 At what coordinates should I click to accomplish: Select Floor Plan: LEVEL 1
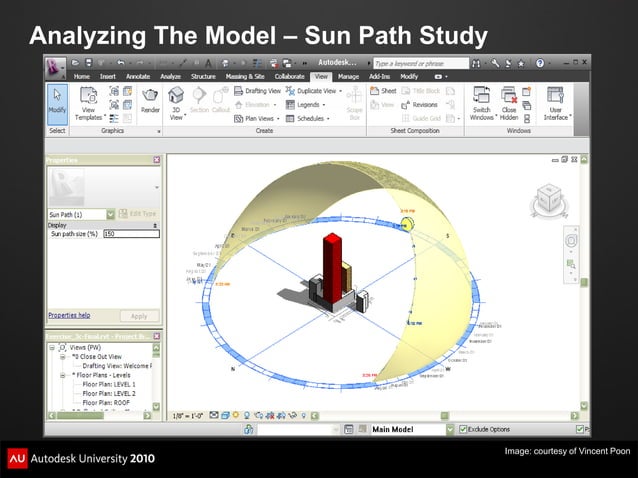pos(109,384)
